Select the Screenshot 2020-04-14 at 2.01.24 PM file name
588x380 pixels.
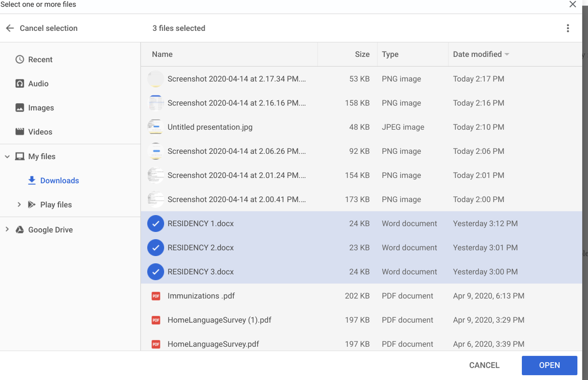coord(237,175)
